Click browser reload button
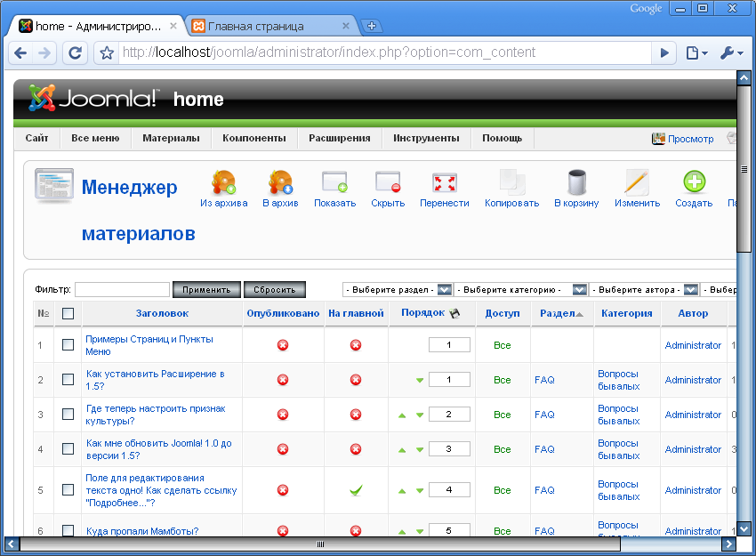The image size is (756, 556). [x=75, y=52]
